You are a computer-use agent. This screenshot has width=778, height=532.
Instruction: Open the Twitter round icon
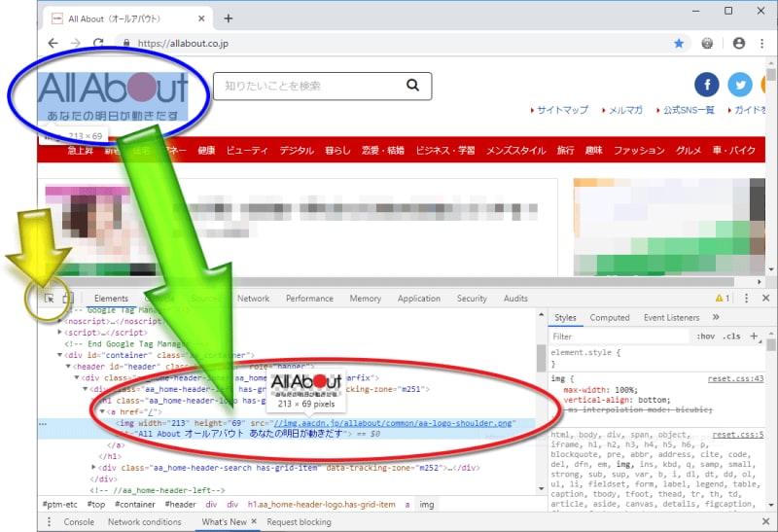tap(740, 85)
